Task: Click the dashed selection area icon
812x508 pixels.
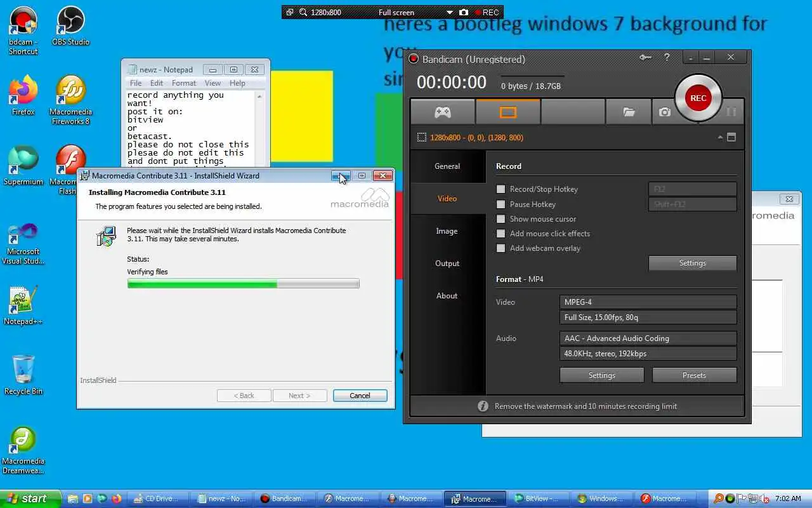Action: tap(422, 137)
